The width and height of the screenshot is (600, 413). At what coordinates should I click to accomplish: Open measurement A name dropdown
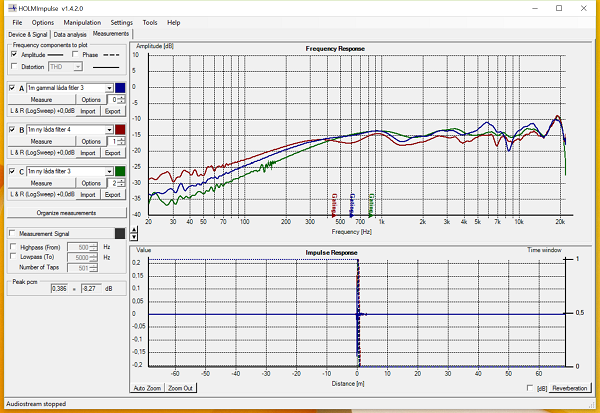pos(109,88)
